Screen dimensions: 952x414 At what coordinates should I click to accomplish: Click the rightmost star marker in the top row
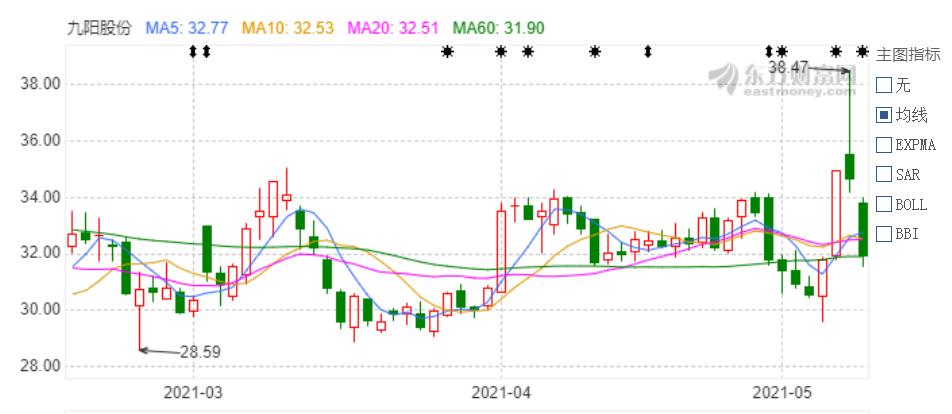coord(862,51)
